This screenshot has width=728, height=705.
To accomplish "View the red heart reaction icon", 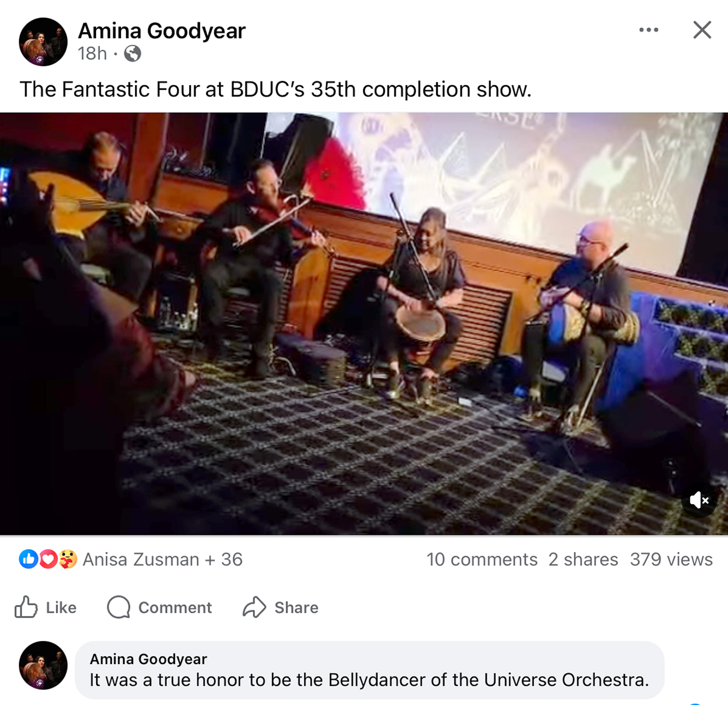I will (48, 559).
